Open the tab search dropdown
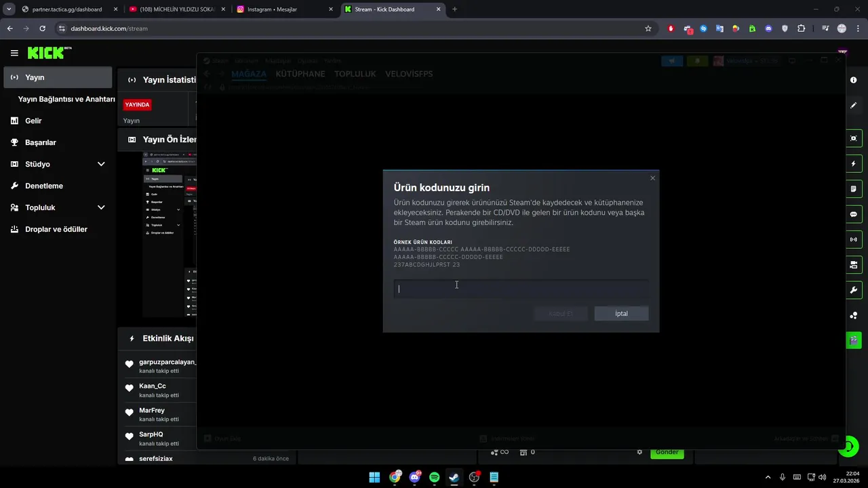This screenshot has width=868, height=488. 9,9
